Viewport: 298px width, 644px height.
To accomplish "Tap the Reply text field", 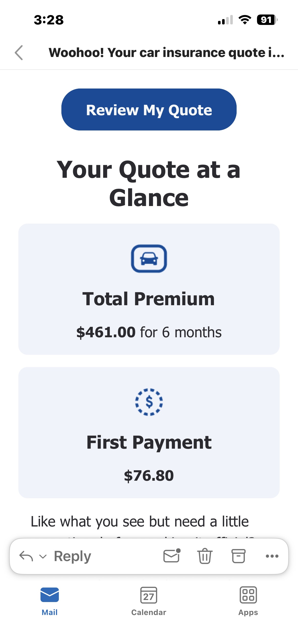I will (x=73, y=556).
